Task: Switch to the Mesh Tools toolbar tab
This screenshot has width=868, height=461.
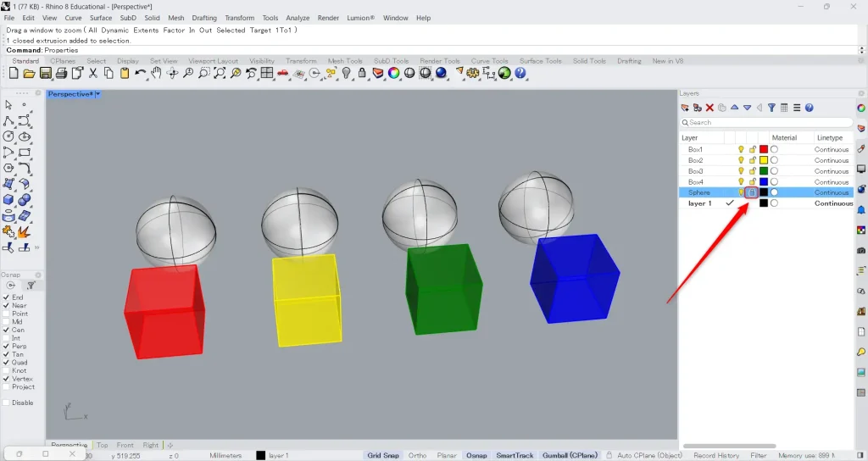Action: [x=345, y=61]
